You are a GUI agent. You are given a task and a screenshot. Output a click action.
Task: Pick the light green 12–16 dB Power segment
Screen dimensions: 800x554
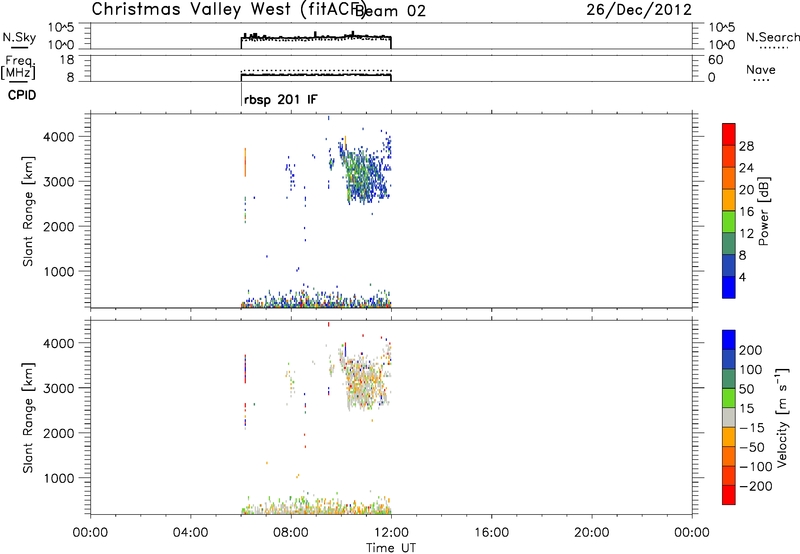coord(729,222)
